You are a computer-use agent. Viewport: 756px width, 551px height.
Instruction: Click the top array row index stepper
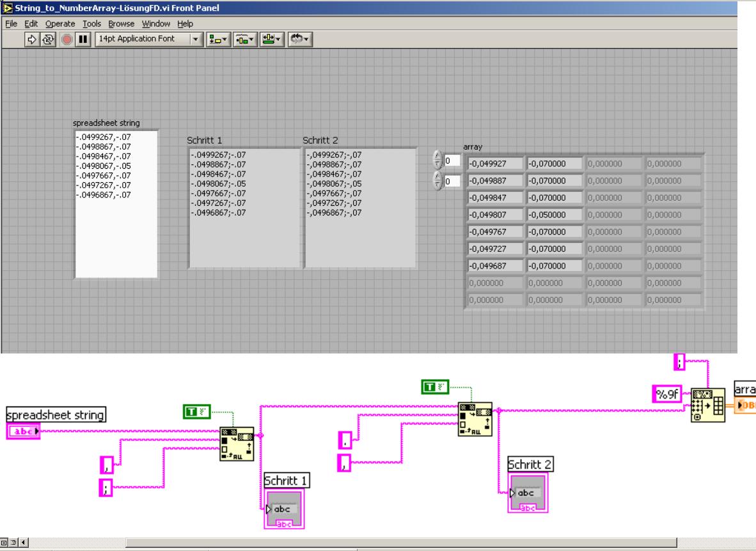pyautogui.click(x=437, y=159)
